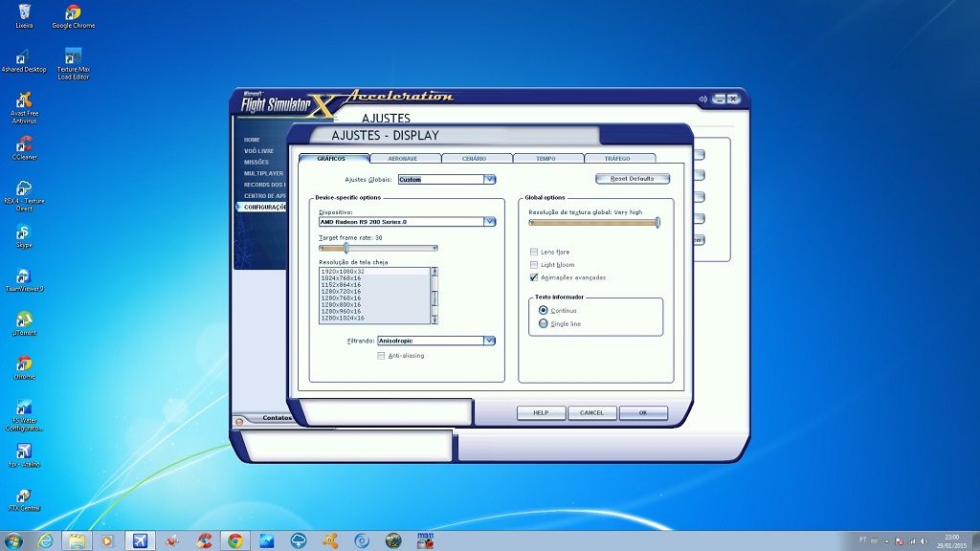
Task: Click the CANCEL button
Action: tap(591, 413)
